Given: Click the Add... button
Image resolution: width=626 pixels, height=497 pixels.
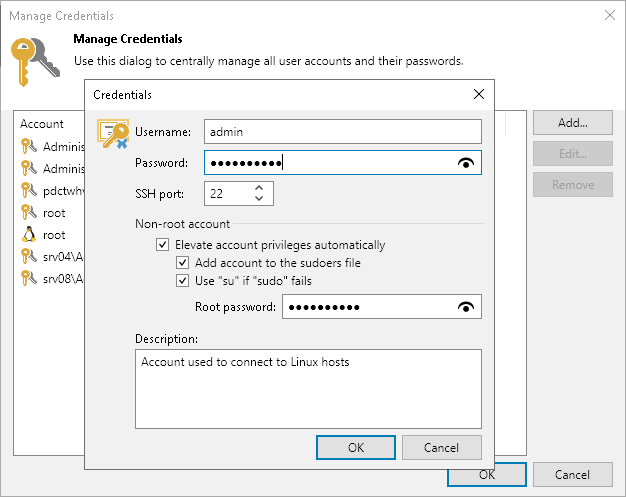Looking at the screenshot, I should [x=572, y=123].
